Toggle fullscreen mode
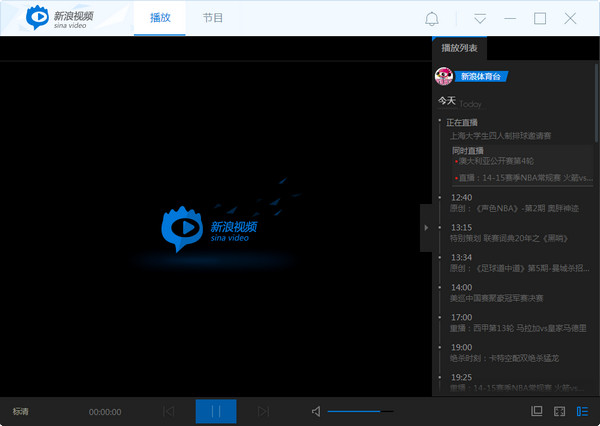 (x=560, y=411)
